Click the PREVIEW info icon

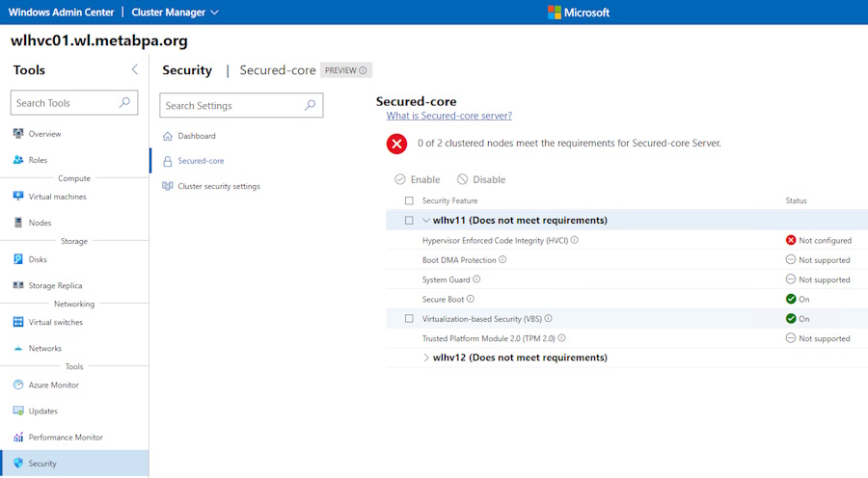pos(363,70)
